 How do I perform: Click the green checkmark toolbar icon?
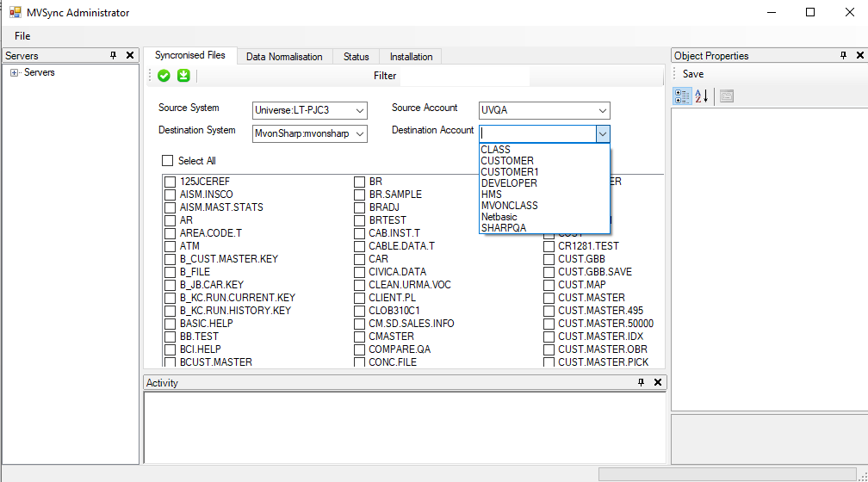point(164,76)
